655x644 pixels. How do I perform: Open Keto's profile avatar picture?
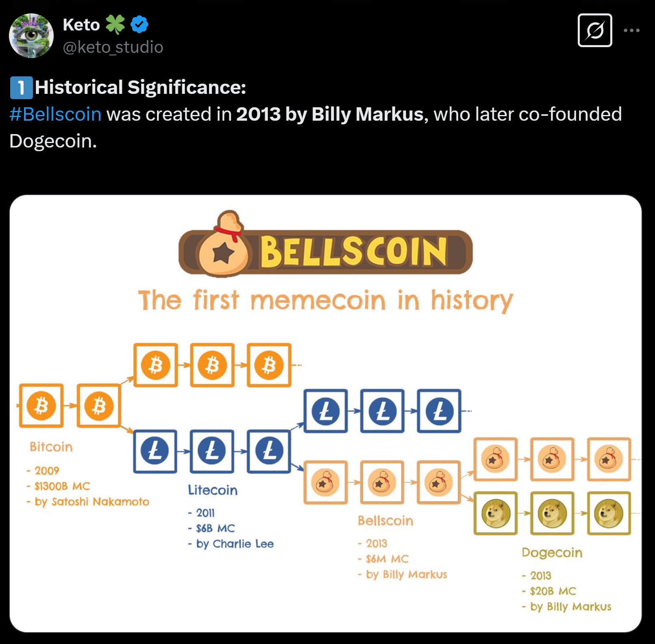[31, 36]
